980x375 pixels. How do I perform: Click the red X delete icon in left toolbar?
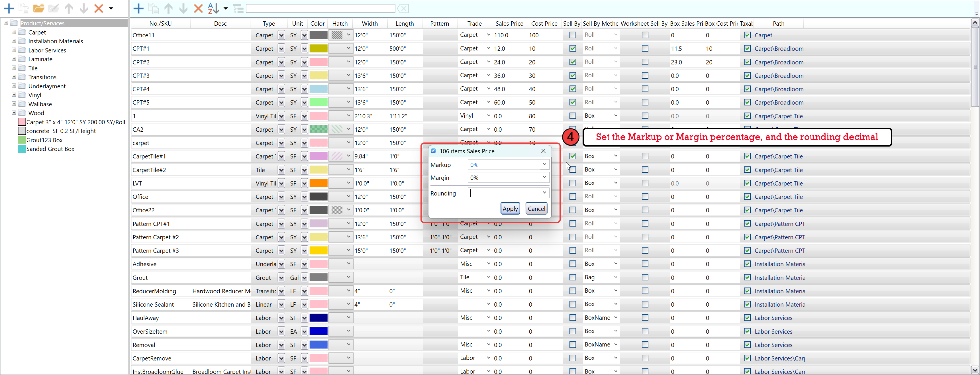click(99, 8)
